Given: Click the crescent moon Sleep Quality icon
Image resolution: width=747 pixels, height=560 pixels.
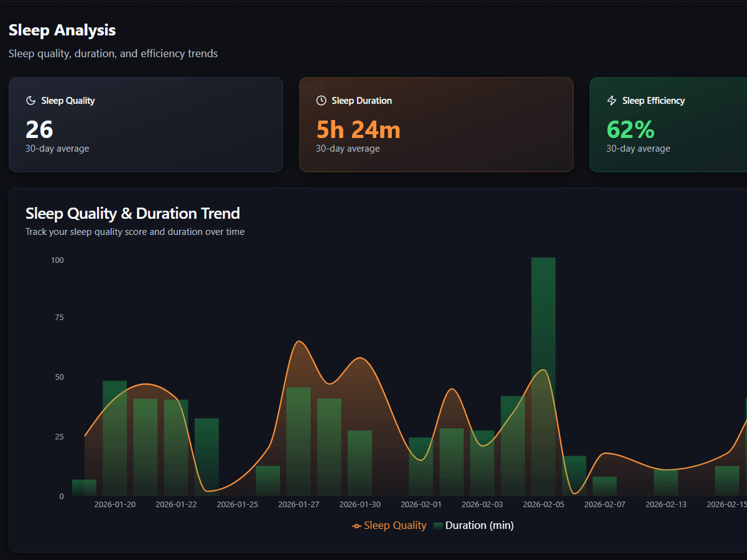Looking at the screenshot, I should 30,100.
